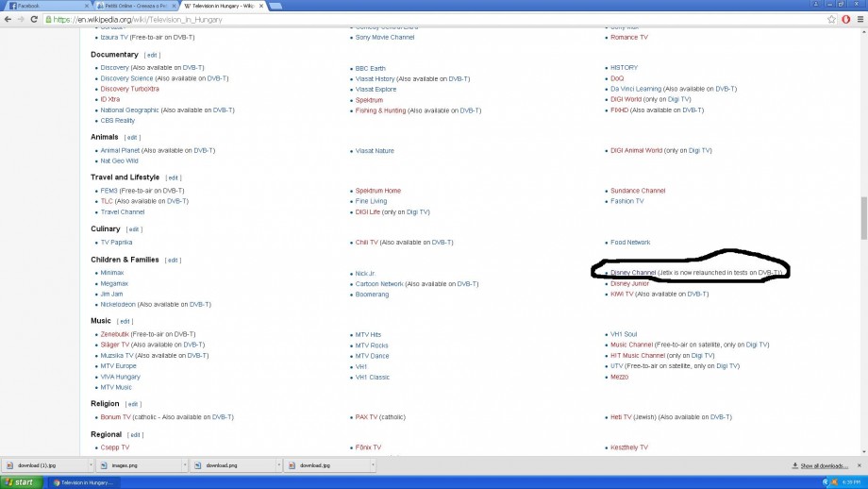Open the Sundance Channel link
This screenshot has height=489, width=868.
tap(638, 191)
